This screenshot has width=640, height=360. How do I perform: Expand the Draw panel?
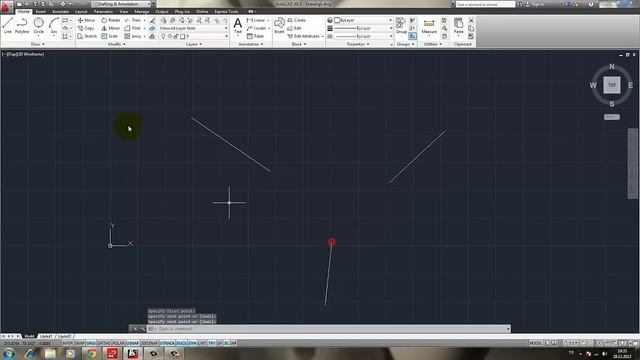pyautogui.click(x=38, y=44)
